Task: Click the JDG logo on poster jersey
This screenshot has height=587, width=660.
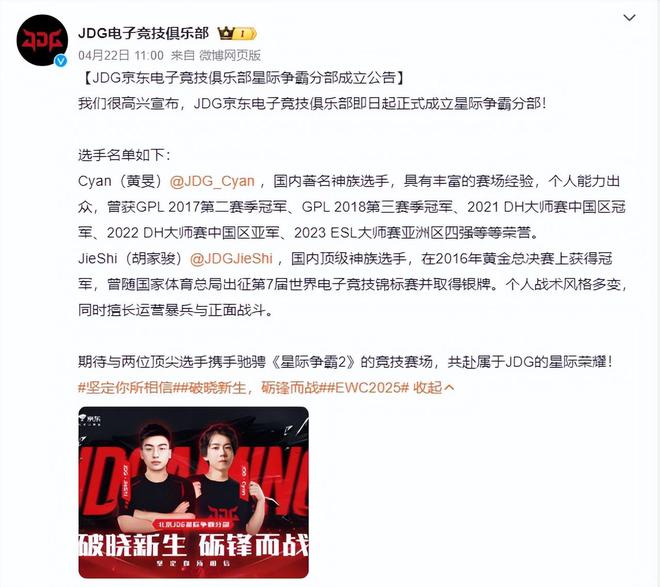Action: 224,513
